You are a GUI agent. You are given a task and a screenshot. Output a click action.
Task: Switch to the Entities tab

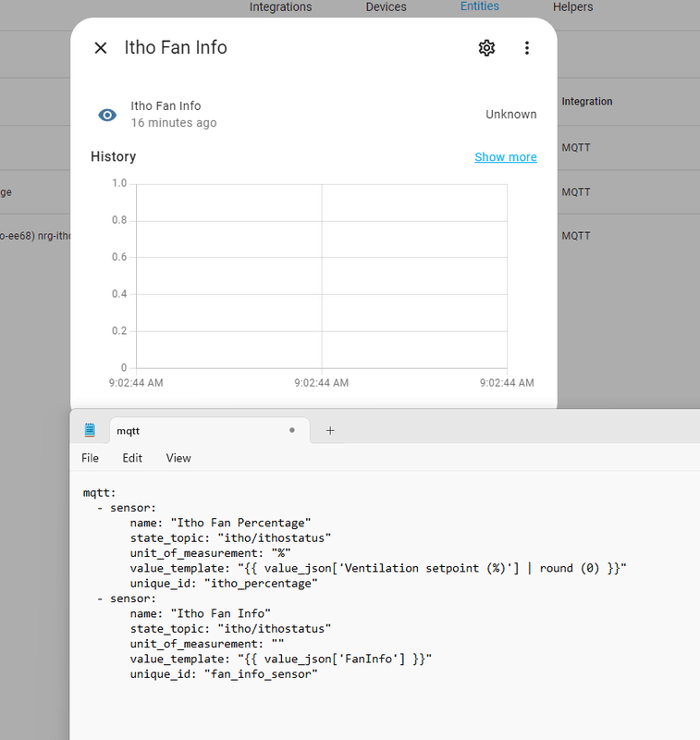coord(479,6)
